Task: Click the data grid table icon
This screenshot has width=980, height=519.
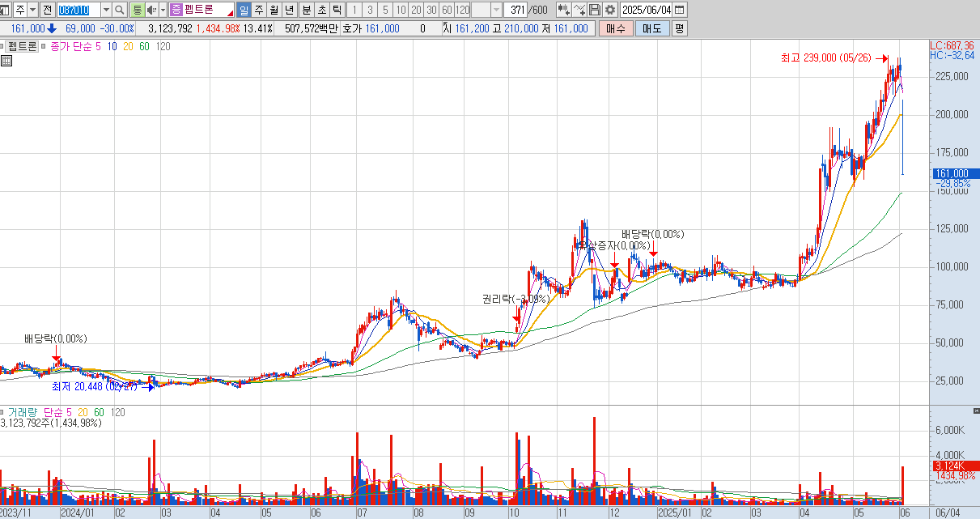Action: click(x=6, y=60)
